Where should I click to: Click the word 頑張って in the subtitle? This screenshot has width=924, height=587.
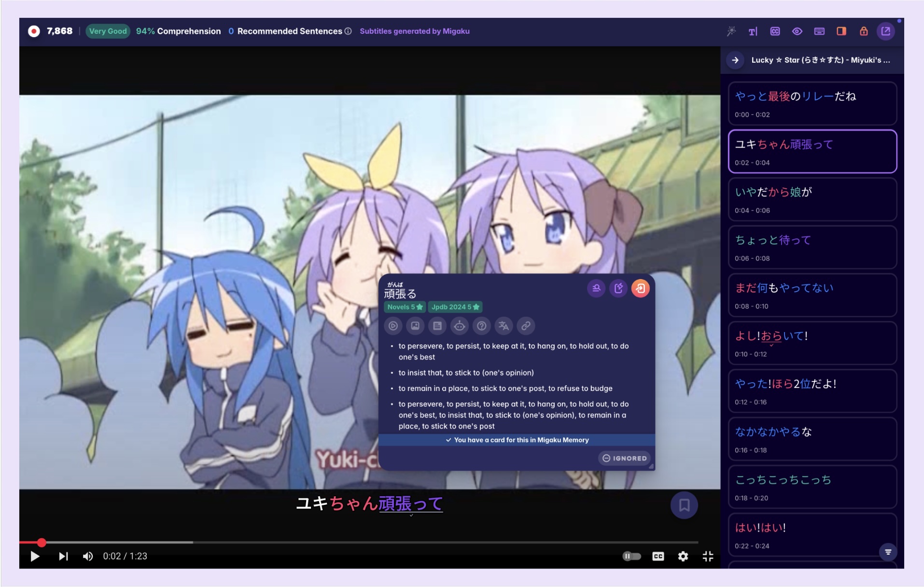pyautogui.click(x=411, y=503)
